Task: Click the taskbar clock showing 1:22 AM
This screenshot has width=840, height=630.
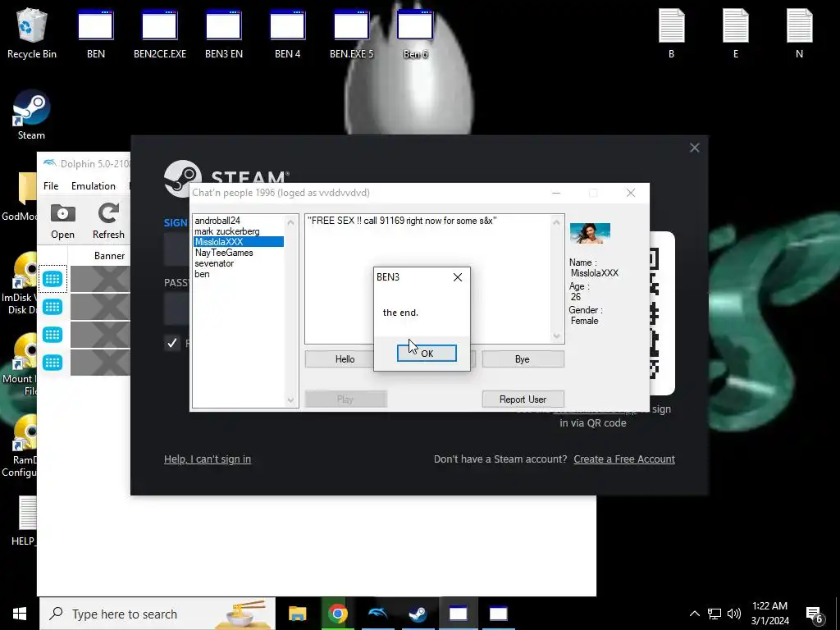Action: tap(769, 614)
